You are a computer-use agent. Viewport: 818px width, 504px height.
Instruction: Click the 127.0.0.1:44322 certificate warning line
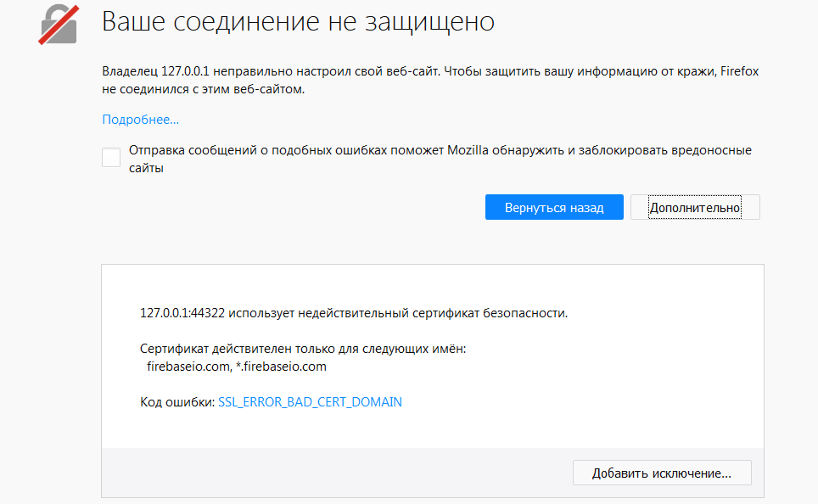click(353, 313)
